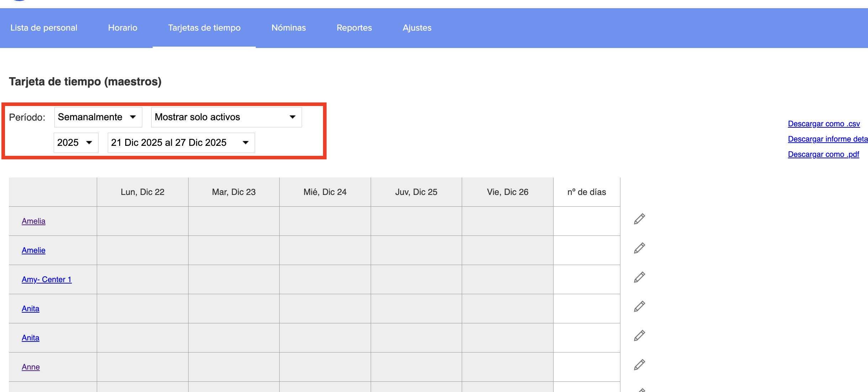This screenshot has width=868, height=392.
Task: Open the 2025 year selector
Action: pyautogui.click(x=76, y=143)
